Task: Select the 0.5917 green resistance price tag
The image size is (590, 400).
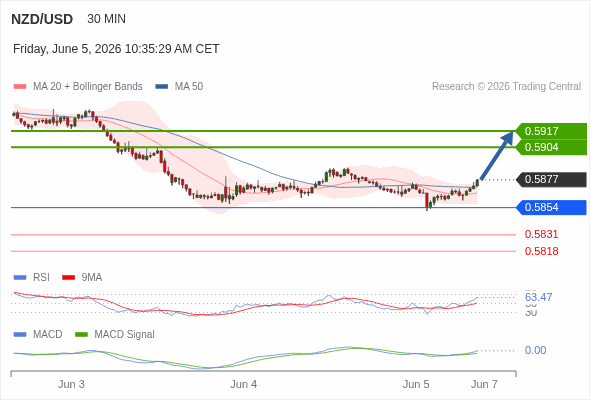Action: 551,131
